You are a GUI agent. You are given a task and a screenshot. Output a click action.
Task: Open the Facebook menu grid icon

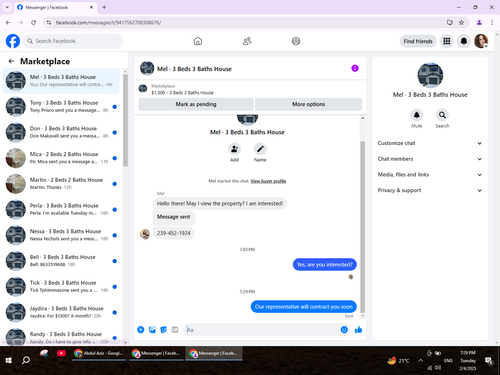(x=447, y=41)
